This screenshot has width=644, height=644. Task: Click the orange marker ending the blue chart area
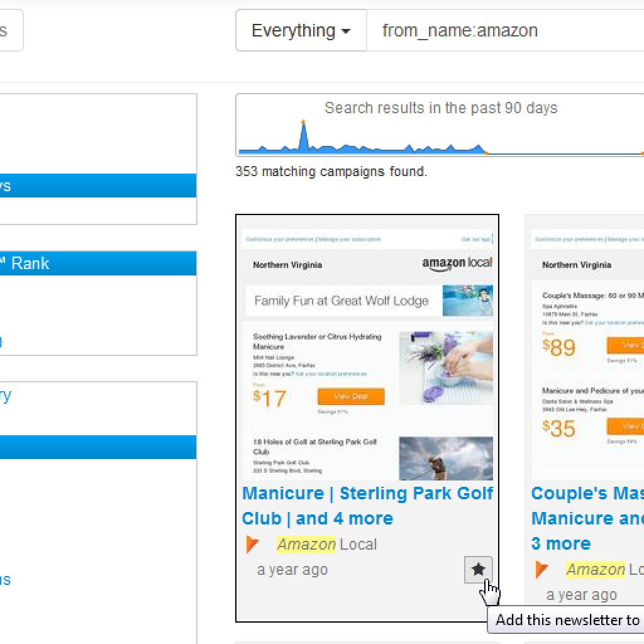(x=486, y=153)
